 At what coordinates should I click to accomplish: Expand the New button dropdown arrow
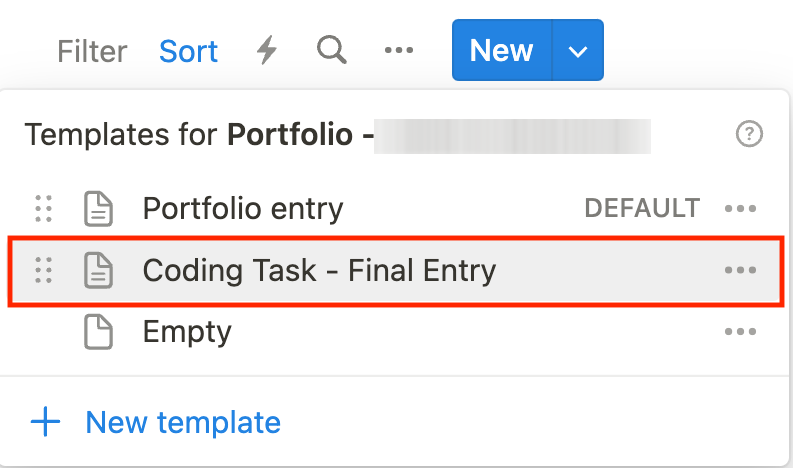coord(578,50)
